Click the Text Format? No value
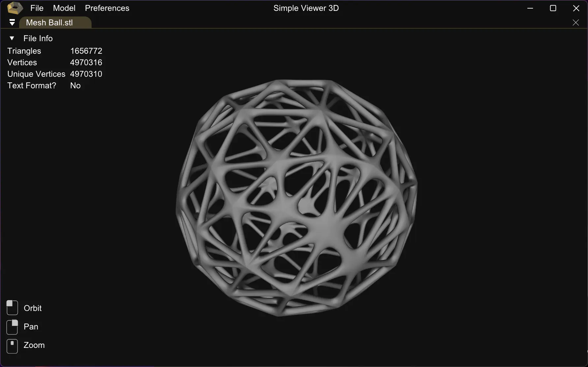This screenshot has height=367, width=588. (75, 85)
